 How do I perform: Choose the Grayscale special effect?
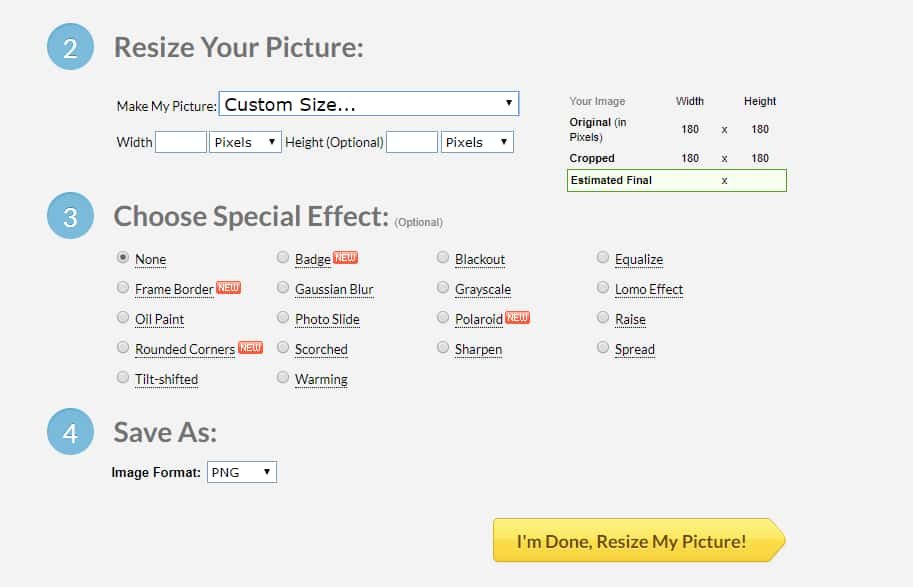coord(443,288)
